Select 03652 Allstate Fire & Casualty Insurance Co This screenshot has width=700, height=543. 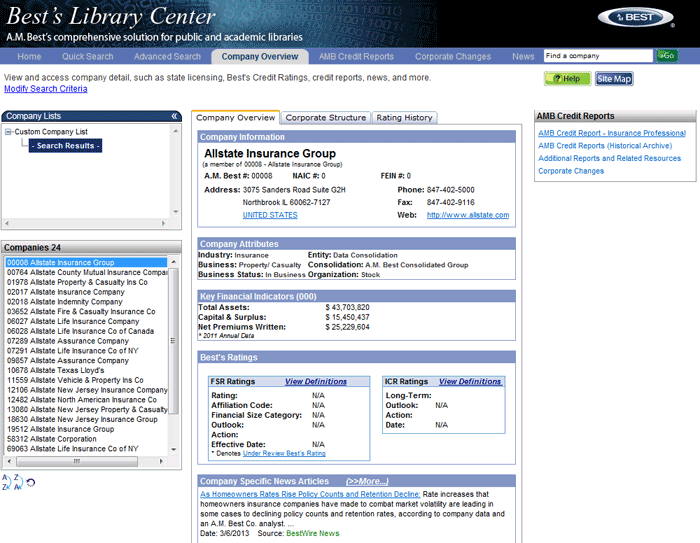click(x=87, y=312)
